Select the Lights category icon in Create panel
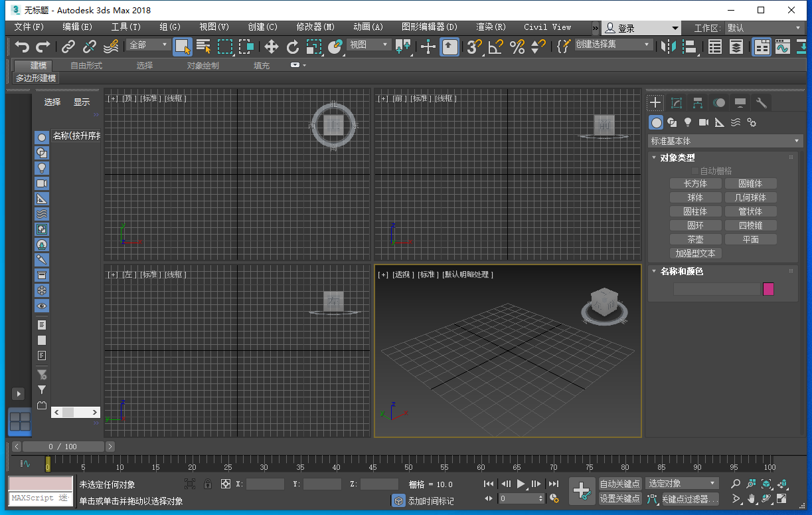The image size is (812, 515). pyautogui.click(x=688, y=122)
